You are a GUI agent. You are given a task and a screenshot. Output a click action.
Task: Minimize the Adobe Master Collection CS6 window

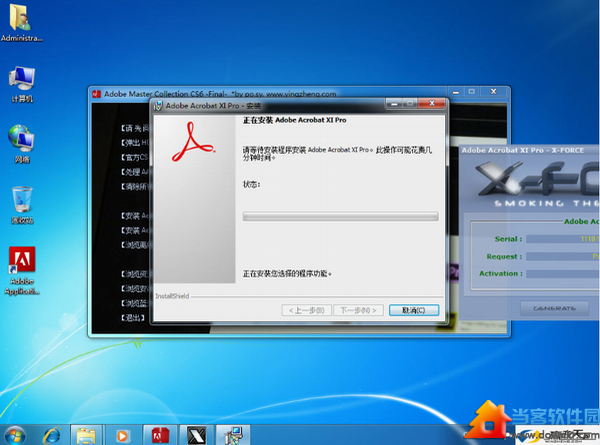click(456, 92)
